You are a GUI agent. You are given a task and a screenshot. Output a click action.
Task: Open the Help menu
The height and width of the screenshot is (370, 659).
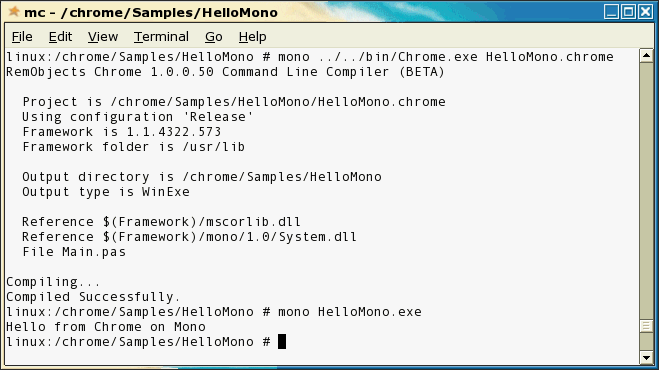click(x=252, y=37)
